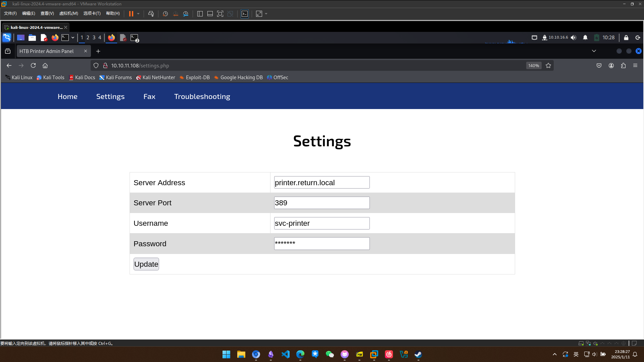Image resolution: width=644 pixels, height=362 pixels.
Task: Open the Firefox extensions icon
Action: pos(623,65)
